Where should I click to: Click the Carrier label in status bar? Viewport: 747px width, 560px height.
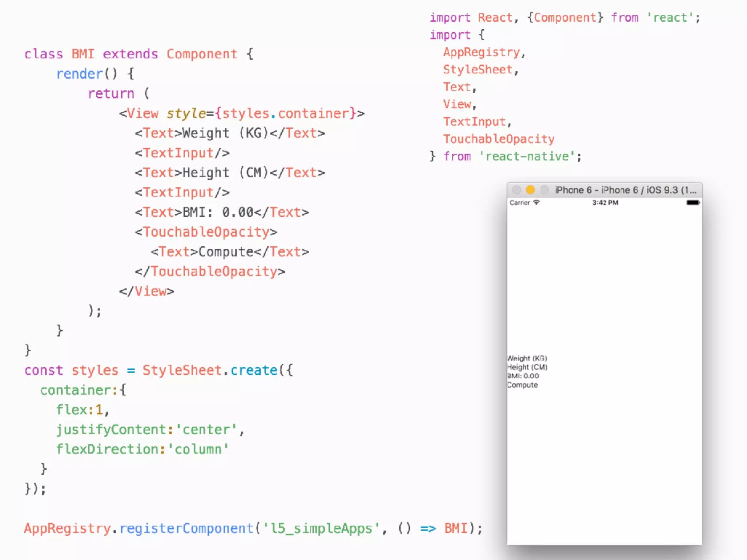519,202
